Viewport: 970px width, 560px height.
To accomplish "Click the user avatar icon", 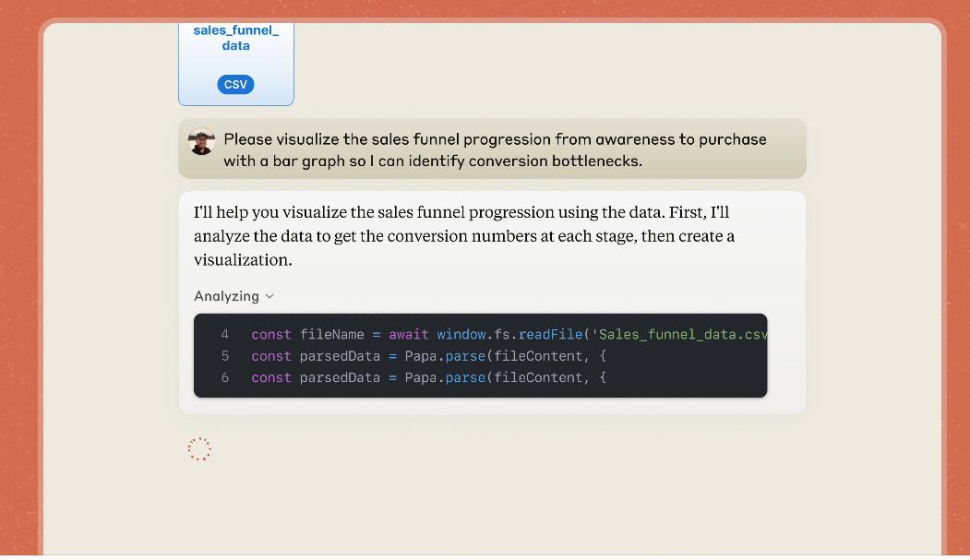I will click(x=201, y=141).
